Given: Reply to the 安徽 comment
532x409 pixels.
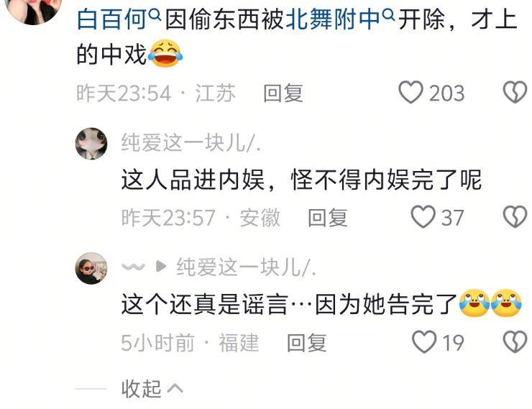Looking at the screenshot, I should click(328, 218).
